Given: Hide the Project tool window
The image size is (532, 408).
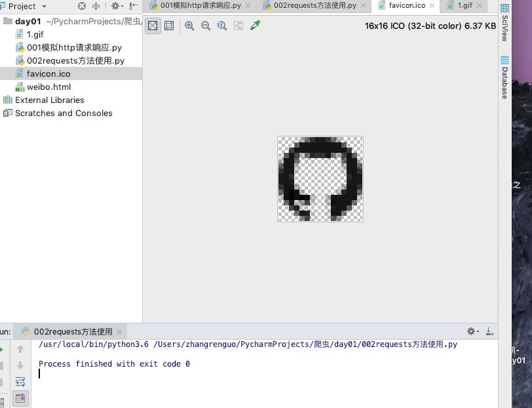Looking at the screenshot, I should pos(134,6).
